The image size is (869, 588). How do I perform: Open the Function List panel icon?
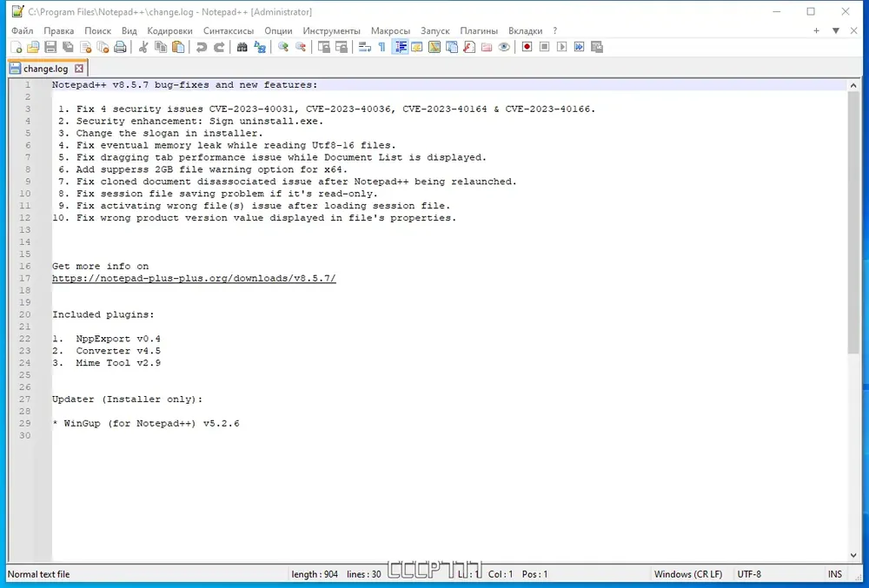click(469, 47)
